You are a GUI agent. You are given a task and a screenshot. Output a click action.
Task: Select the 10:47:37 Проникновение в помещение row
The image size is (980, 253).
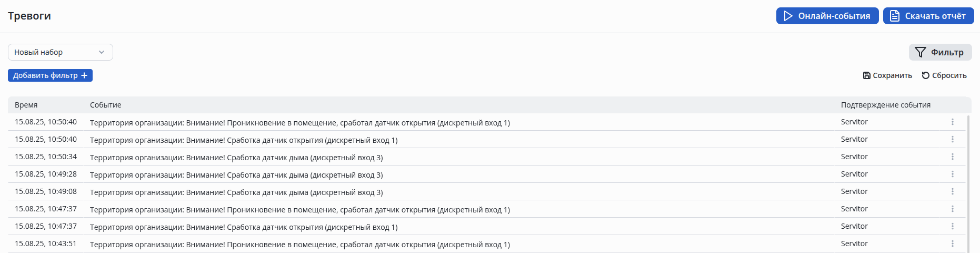299,210
